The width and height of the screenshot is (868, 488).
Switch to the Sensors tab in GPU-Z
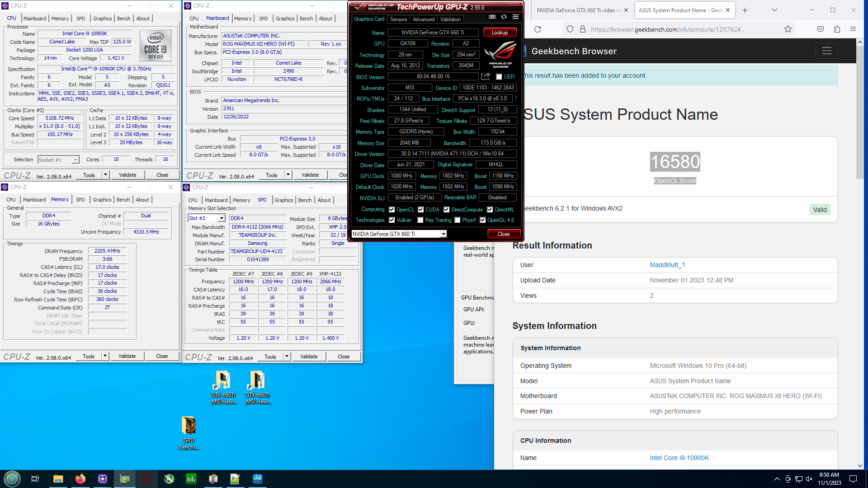(x=398, y=19)
